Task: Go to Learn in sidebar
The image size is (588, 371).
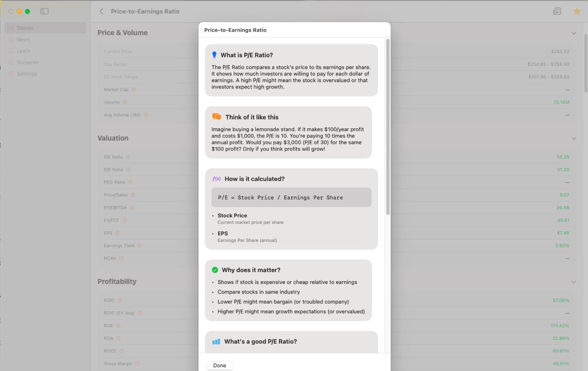Action: click(23, 51)
